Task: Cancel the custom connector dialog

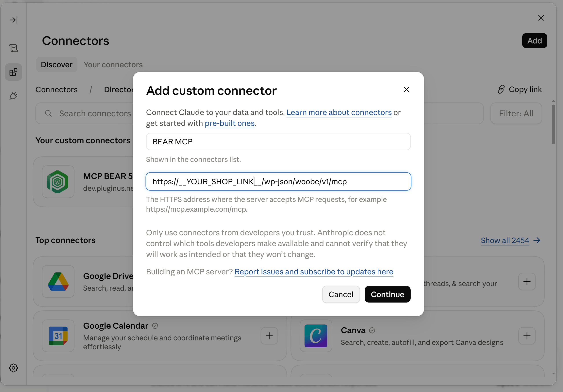Action: coord(341,294)
